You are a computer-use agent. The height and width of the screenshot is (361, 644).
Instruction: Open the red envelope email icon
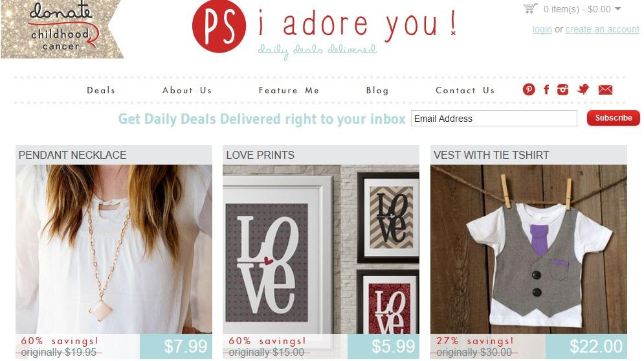[605, 89]
